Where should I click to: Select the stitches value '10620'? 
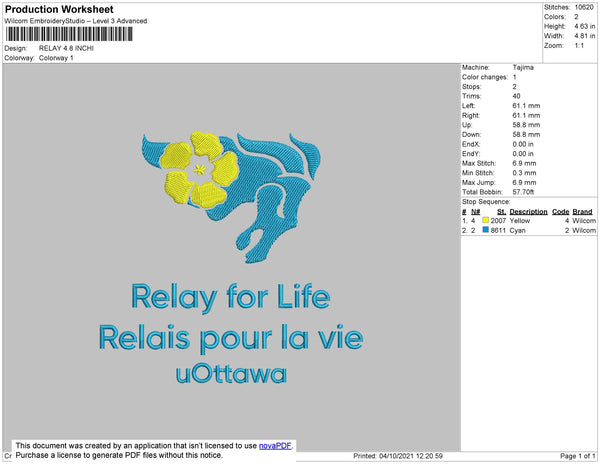[x=584, y=7]
